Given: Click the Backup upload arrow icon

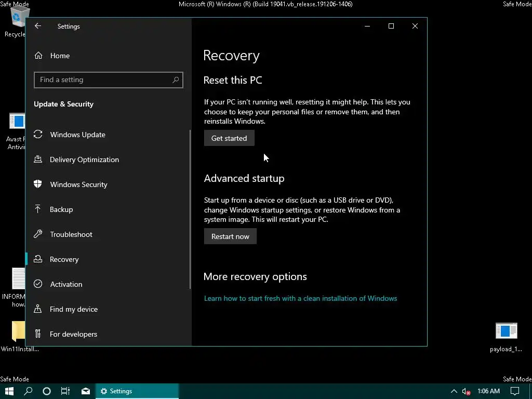Looking at the screenshot, I should pos(38,209).
